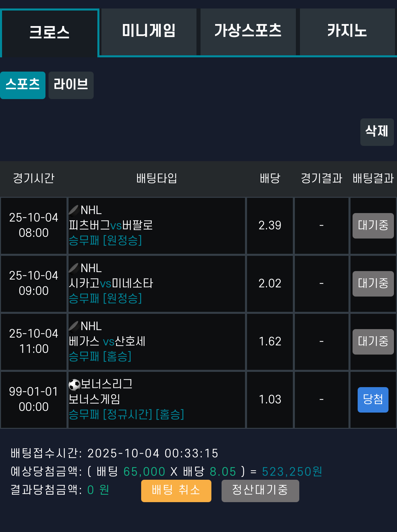Select the 크로스 tab

[50, 31]
